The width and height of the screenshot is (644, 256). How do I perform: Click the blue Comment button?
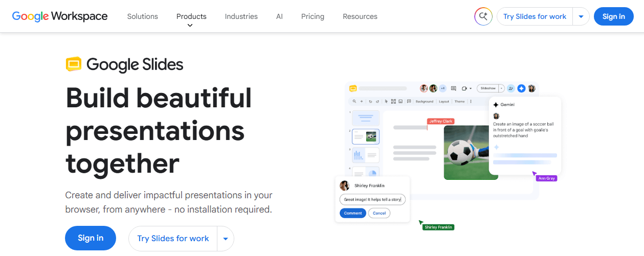click(x=353, y=213)
